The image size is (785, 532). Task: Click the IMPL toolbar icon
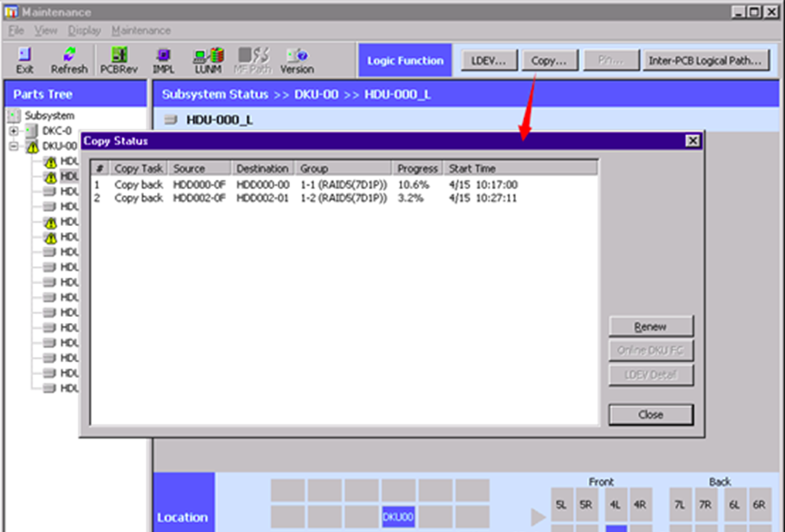pos(164,55)
